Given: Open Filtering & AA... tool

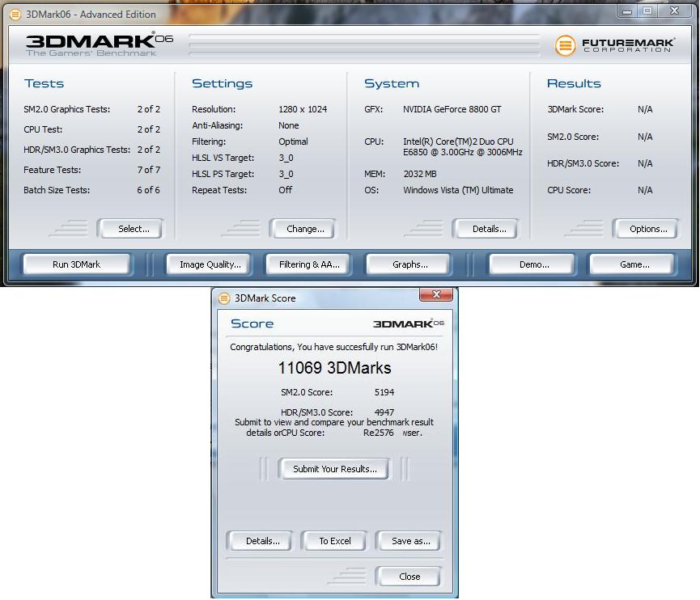Looking at the screenshot, I should click(x=309, y=264).
